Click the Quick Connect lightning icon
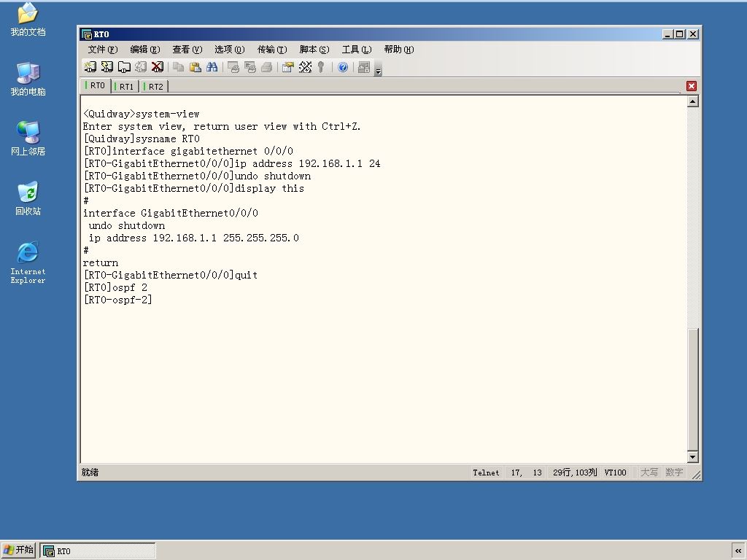The height and width of the screenshot is (560, 747). tap(107, 67)
